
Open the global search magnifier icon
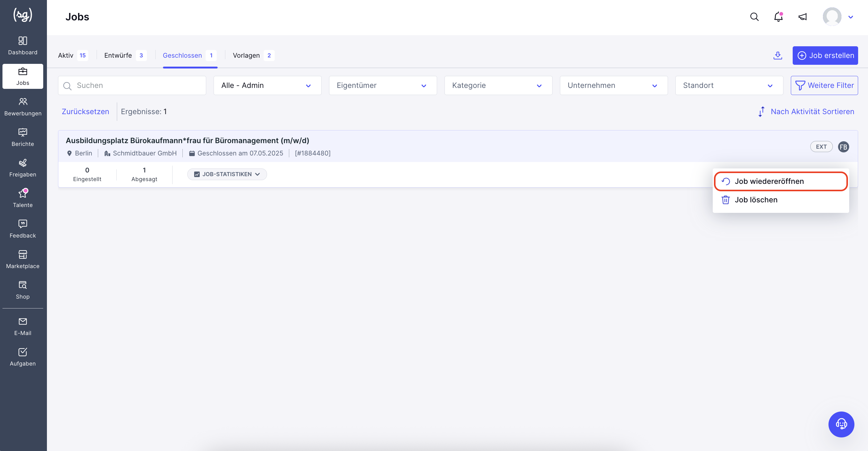point(754,17)
